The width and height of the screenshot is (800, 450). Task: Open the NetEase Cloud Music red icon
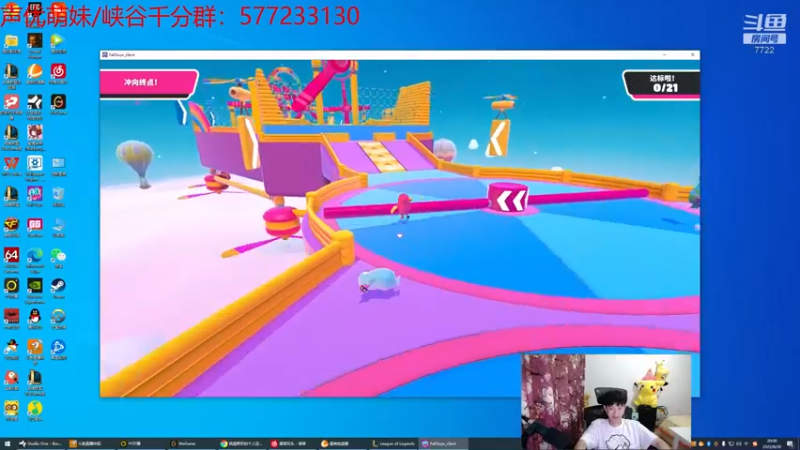[58, 71]
